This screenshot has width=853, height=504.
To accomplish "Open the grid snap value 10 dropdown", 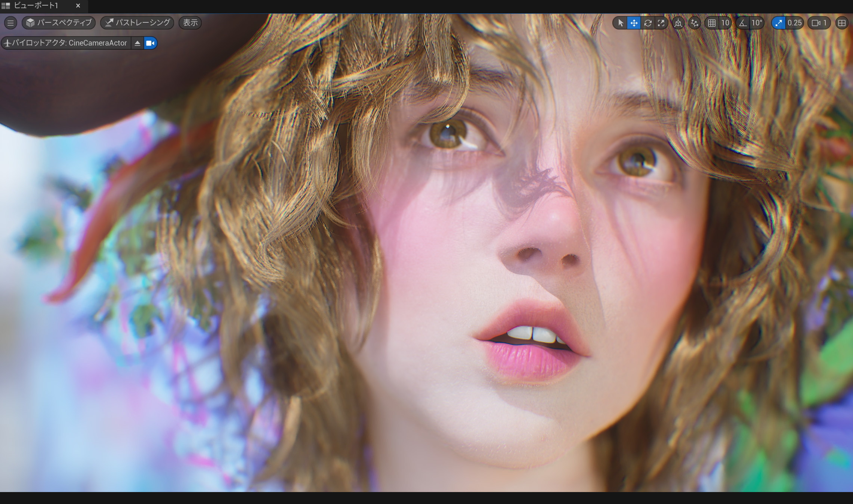I will click(x=725, y=23).
